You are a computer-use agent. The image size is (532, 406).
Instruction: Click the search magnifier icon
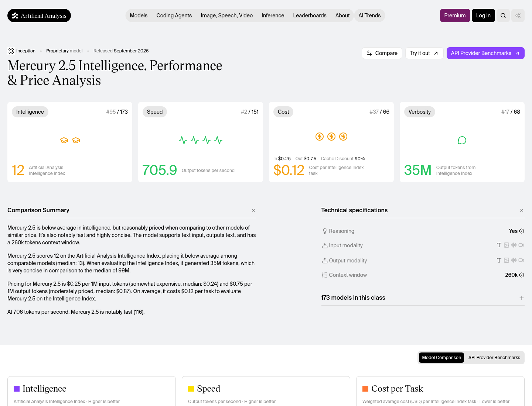(503, 16)
